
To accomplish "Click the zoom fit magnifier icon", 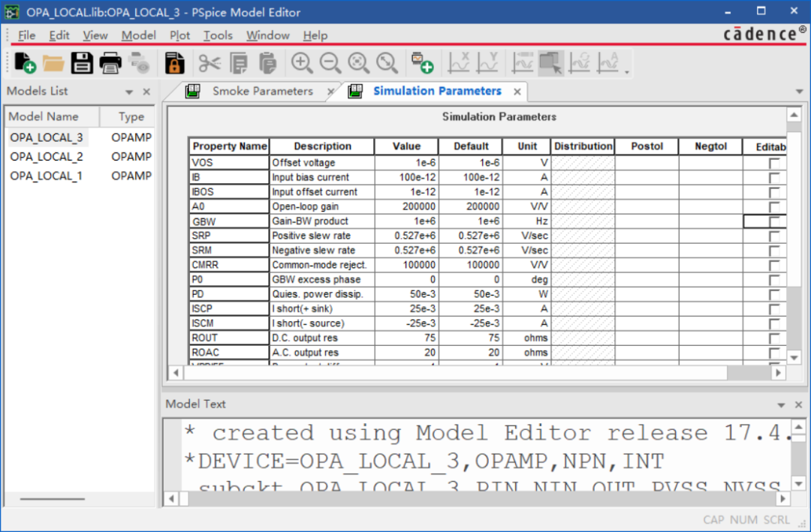I will click(x=387, y=63).
